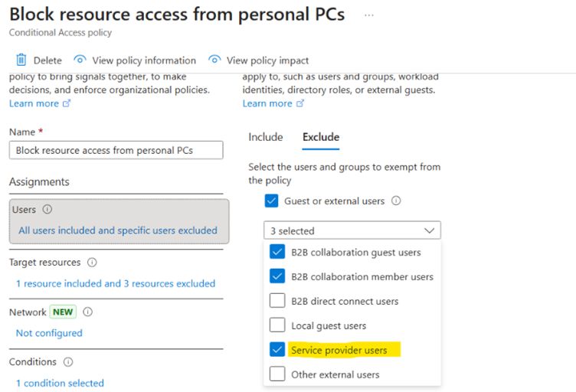576x392 pixels.
Task: Select the Exclude tab
Action: pos(321,137)
